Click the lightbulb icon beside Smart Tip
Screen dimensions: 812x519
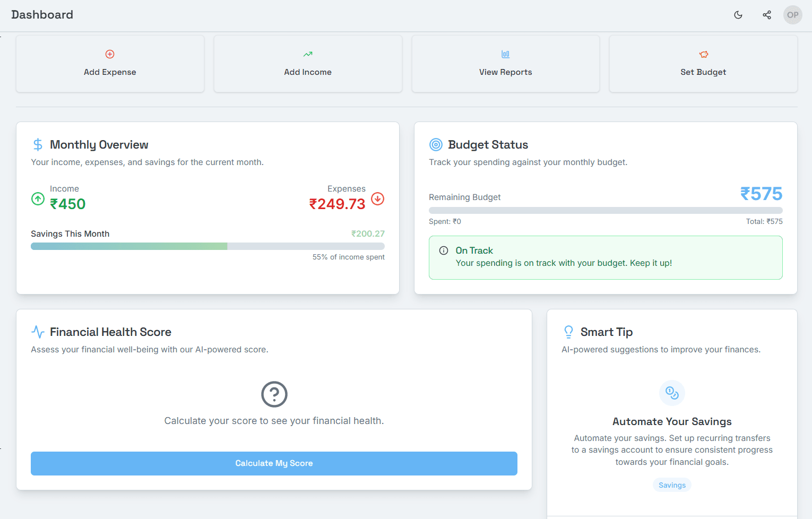tap(568, 331)
